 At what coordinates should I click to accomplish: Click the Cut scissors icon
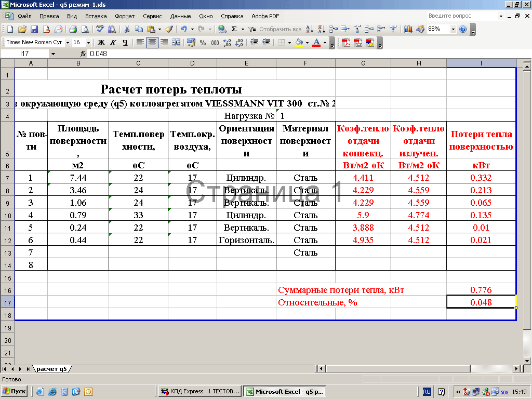127,29
